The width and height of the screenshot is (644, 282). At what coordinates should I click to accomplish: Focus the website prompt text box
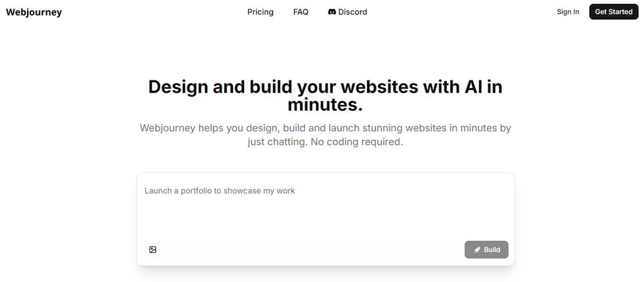(325, 206)
